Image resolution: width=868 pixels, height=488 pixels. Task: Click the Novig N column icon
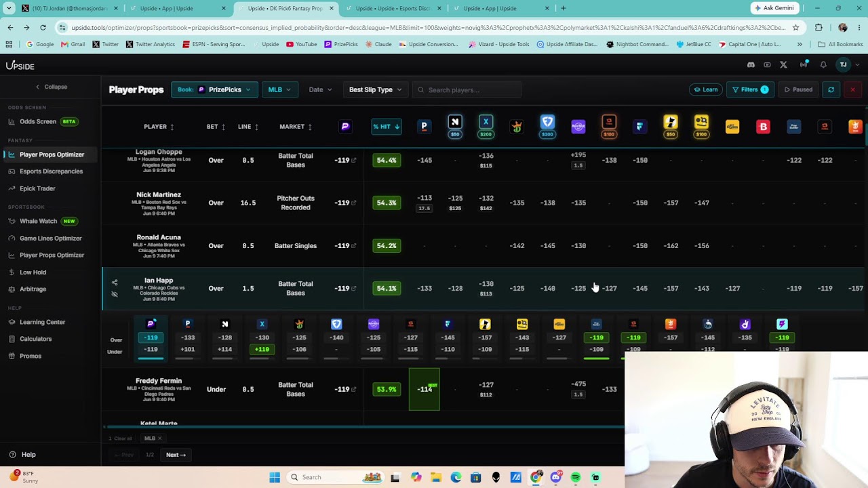[x=455, y=122]
